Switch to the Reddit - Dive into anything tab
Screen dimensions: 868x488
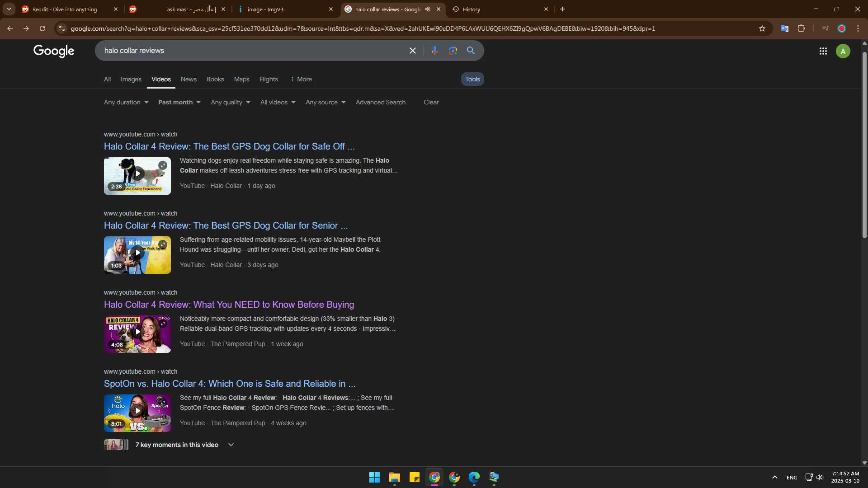(70, 9)
